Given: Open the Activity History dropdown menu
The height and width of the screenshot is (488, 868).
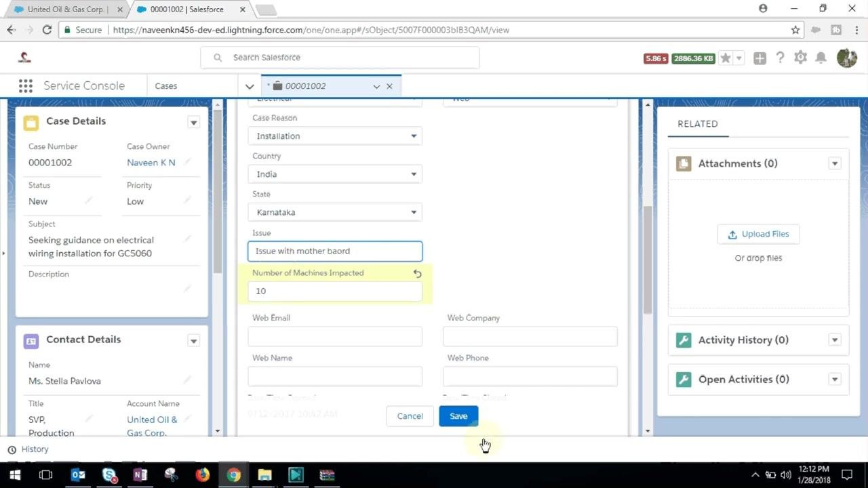Looking at the screenshot, I should pos(835,340).
